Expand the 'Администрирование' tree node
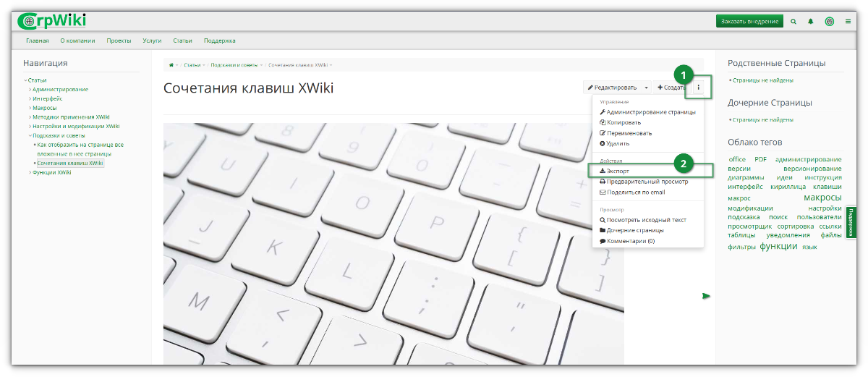Viewport: 868px width, 377px height. [30, 90]
